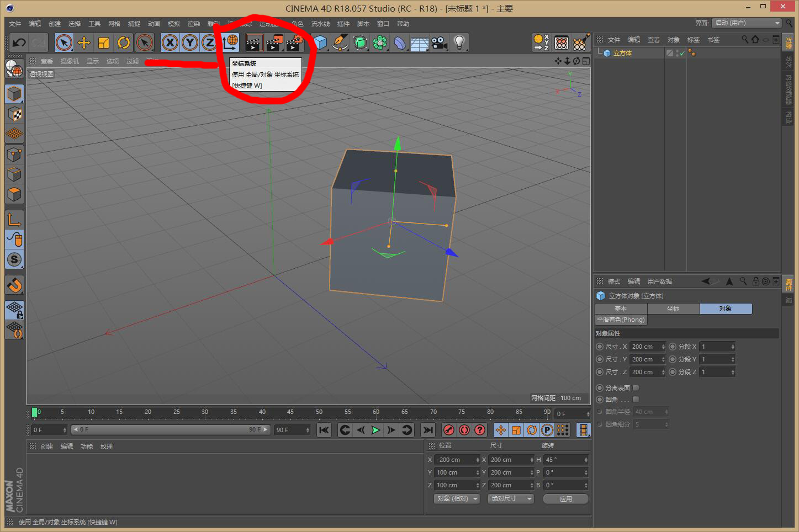
Task: Toggle the 立方体 object enable checkmark
Action: coord(682,54)
